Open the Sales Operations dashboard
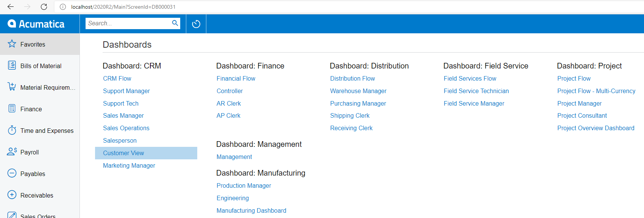This screenshot has height=218, width=644. (126, 128)
